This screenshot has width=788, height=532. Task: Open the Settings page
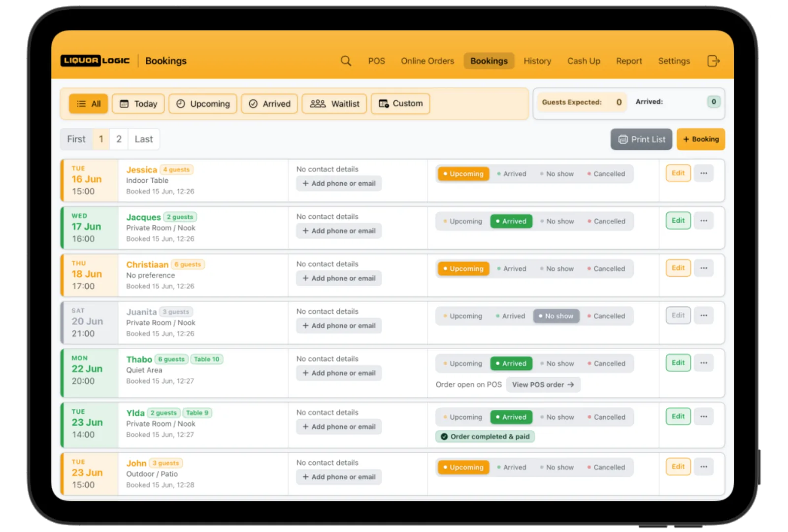674,61
